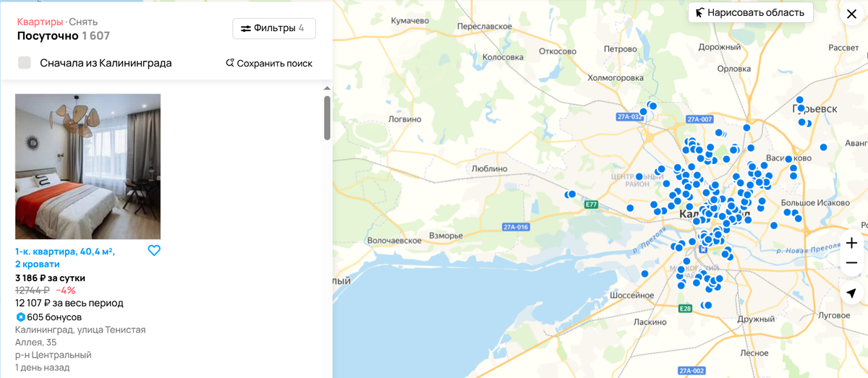
Task: Open the 1-к. квартира, 40,4 м² listing
Action: [x=65, y=257]
